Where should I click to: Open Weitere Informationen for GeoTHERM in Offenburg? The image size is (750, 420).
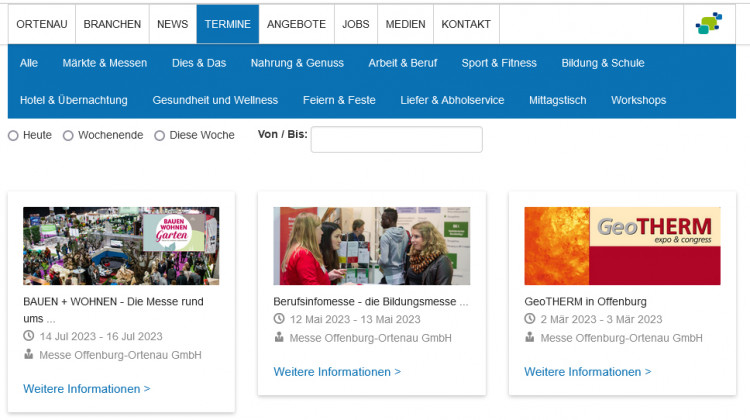point(587,372)
